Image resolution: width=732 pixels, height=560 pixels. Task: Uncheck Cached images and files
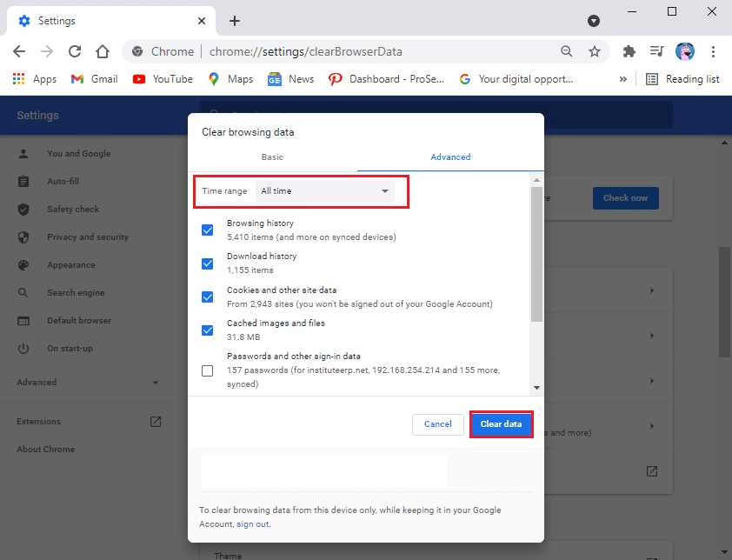207,330
